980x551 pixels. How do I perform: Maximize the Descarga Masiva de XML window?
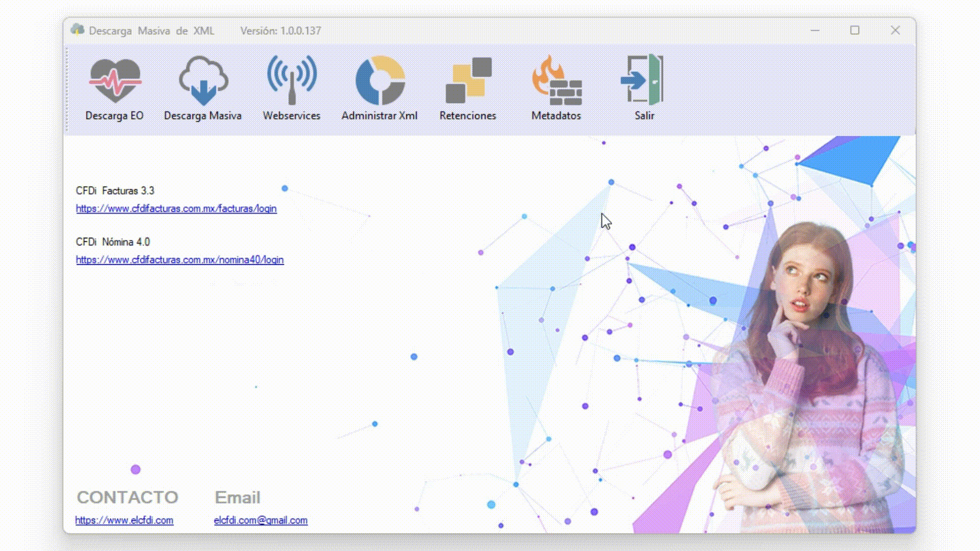point(855,31)
